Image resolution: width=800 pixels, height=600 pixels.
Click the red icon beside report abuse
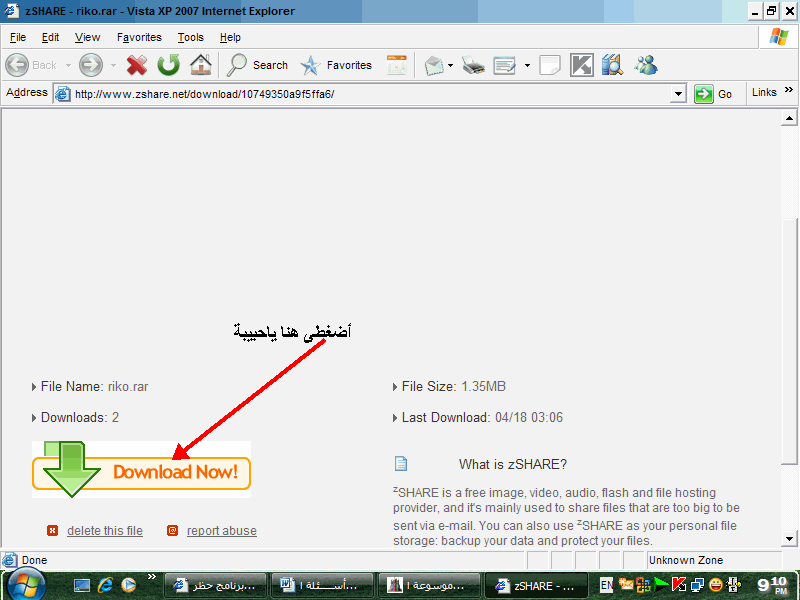point(172,531)
